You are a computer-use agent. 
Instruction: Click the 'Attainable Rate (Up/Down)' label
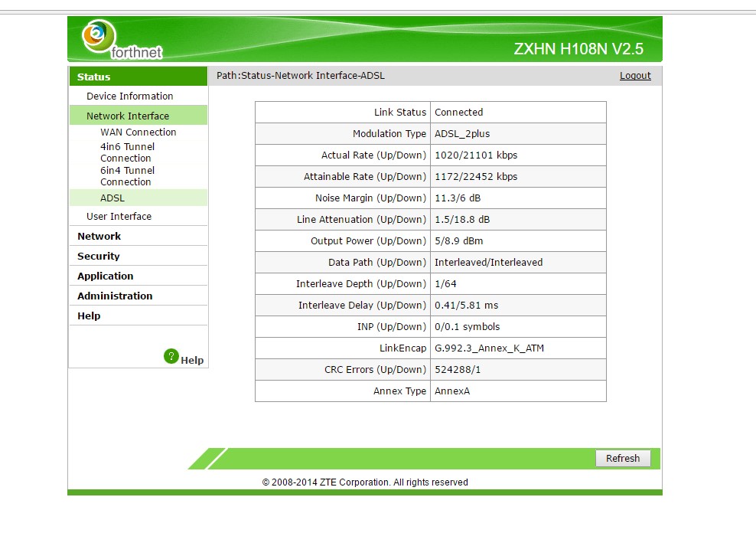coord(365,177)
